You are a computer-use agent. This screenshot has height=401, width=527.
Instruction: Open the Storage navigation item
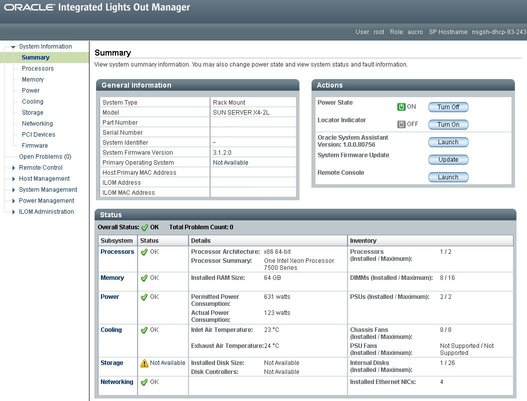pyautogui.click(x=32, y=113)
